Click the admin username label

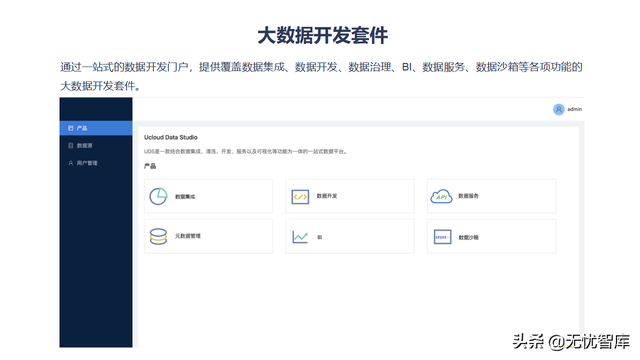575,109
